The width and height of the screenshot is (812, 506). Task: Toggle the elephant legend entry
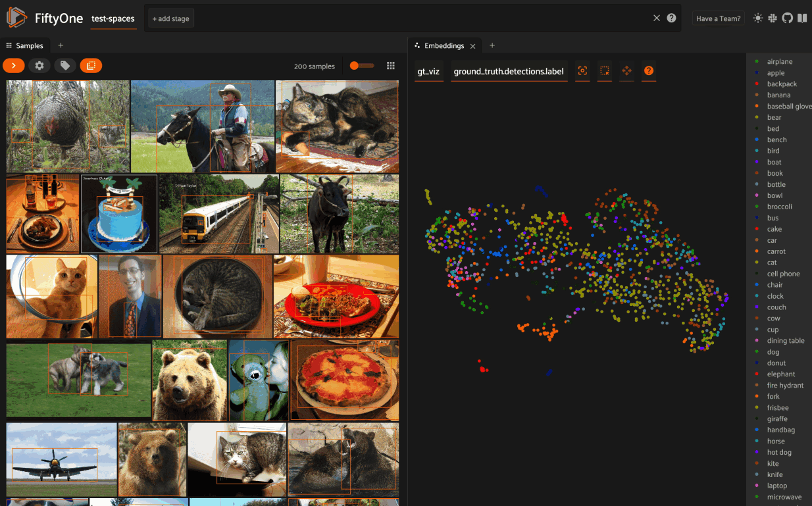pos(780,374)
